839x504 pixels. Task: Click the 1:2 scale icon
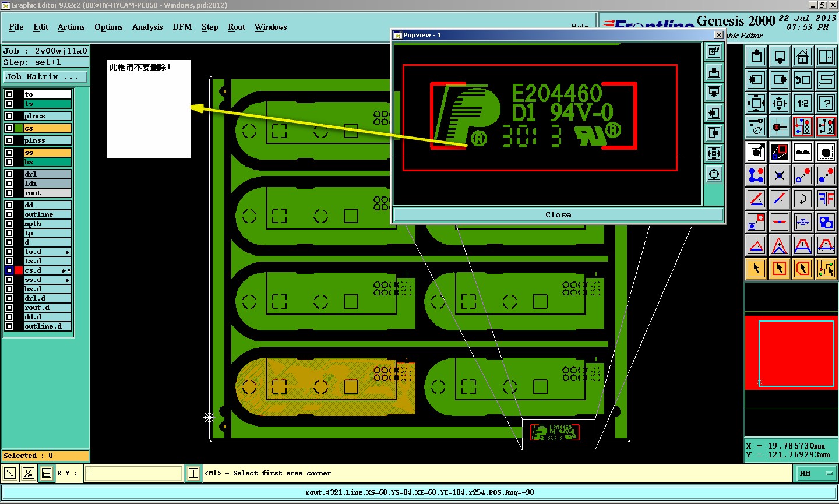(803, 103)
